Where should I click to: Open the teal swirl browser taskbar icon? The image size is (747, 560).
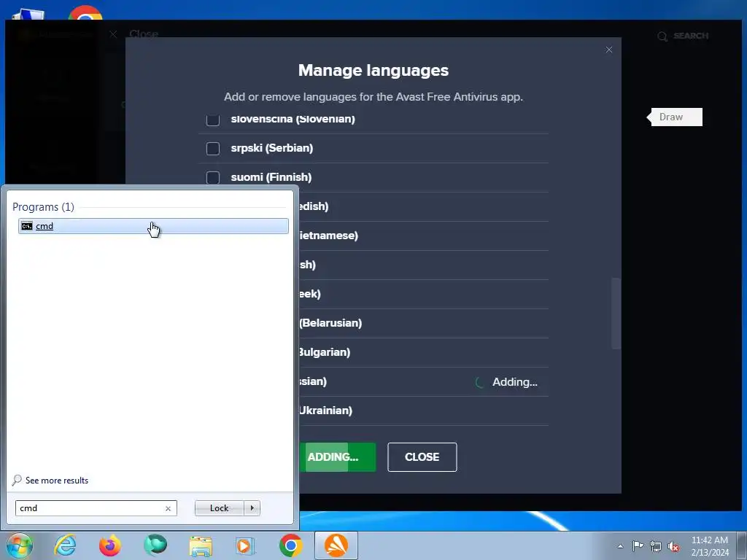pos(155,545)
